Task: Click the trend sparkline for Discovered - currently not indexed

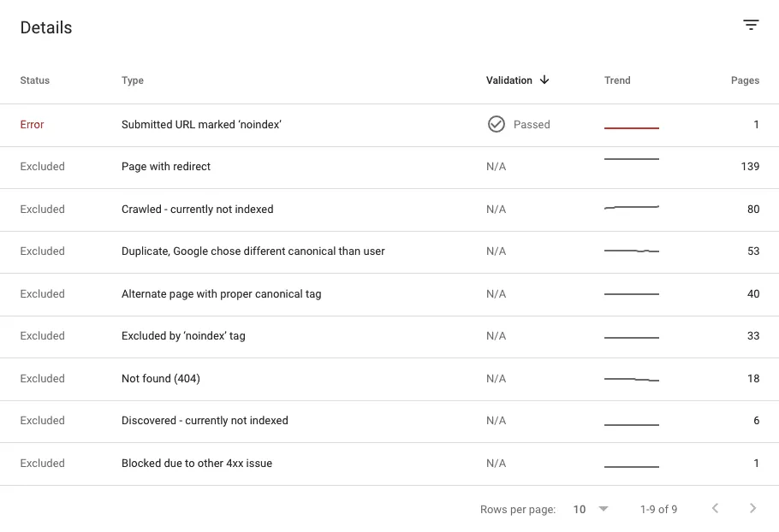Action: 632,421
